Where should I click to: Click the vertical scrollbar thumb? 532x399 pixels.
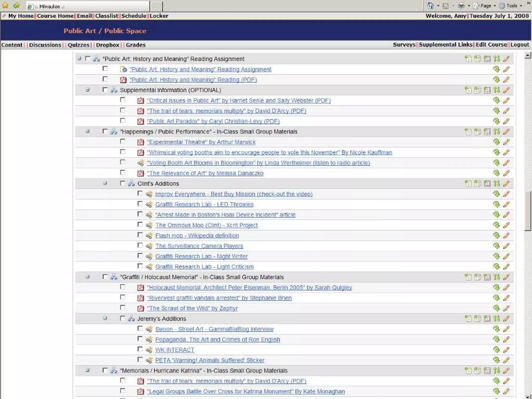pyautogui.click(x=528, y=211)
